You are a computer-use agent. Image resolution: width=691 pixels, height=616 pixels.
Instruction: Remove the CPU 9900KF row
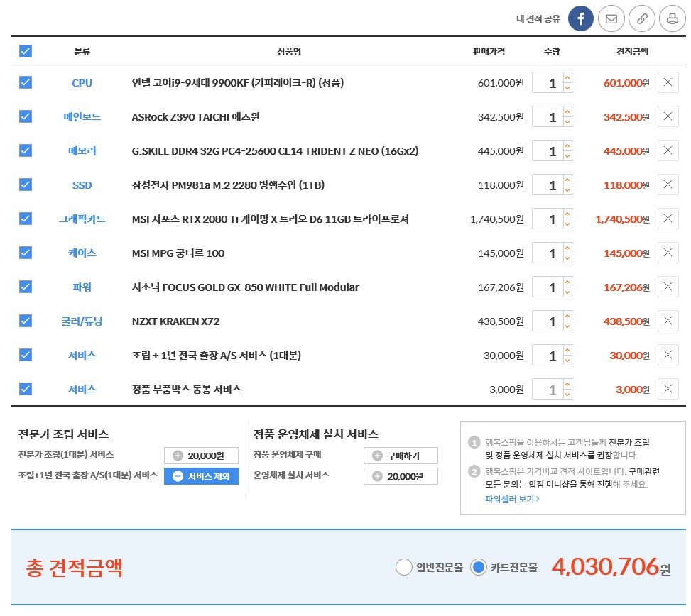[x=668, y=82]
